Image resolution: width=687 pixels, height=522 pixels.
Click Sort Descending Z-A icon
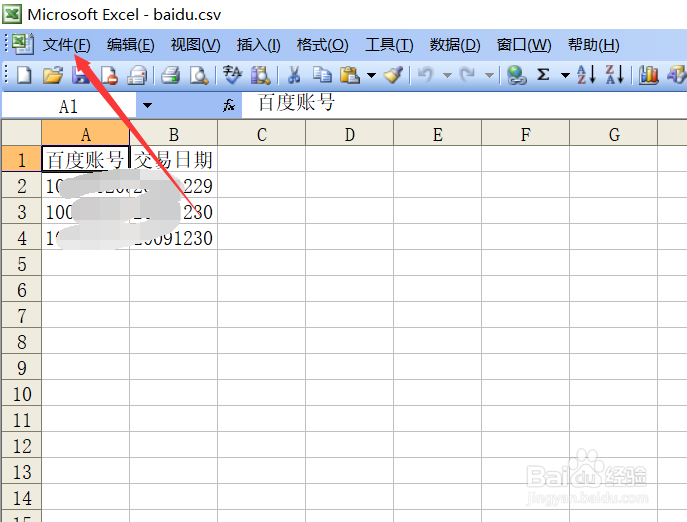pos(614,75)
